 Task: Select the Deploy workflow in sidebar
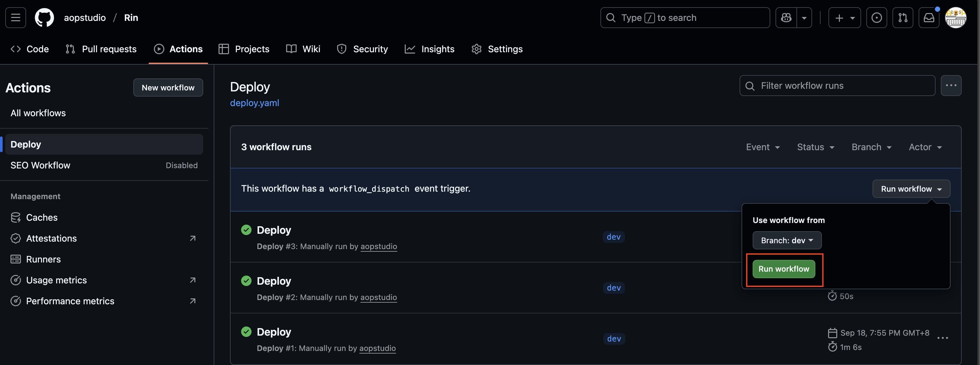pos(104,144)
